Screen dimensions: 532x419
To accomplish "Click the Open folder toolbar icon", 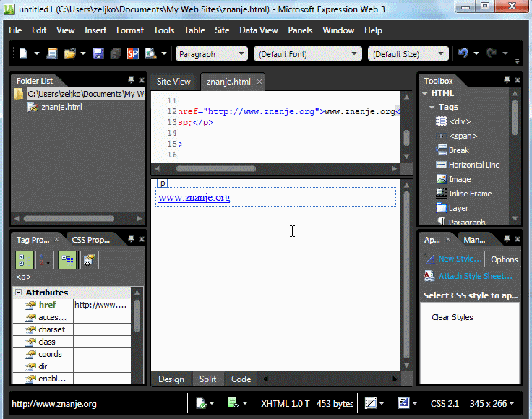I will point(70,54).
